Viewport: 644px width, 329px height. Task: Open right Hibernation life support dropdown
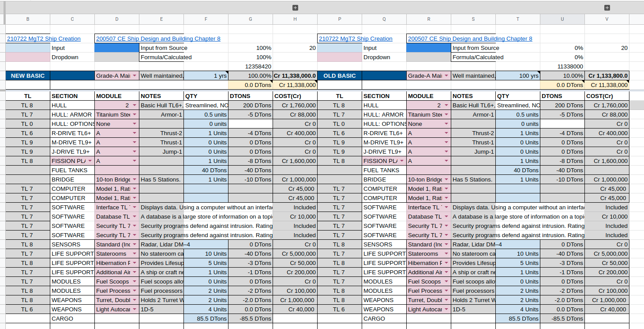click(x=446, y=263)
